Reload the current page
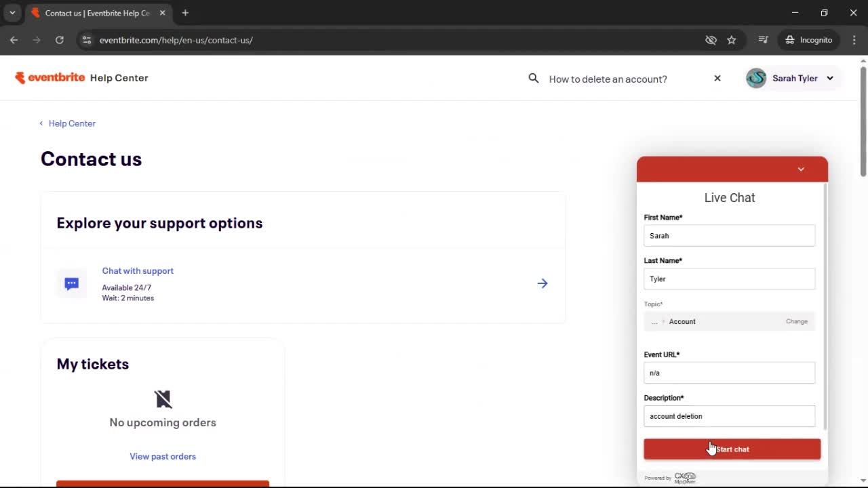This screenshot has height=488, width=868. pos(60,40)
